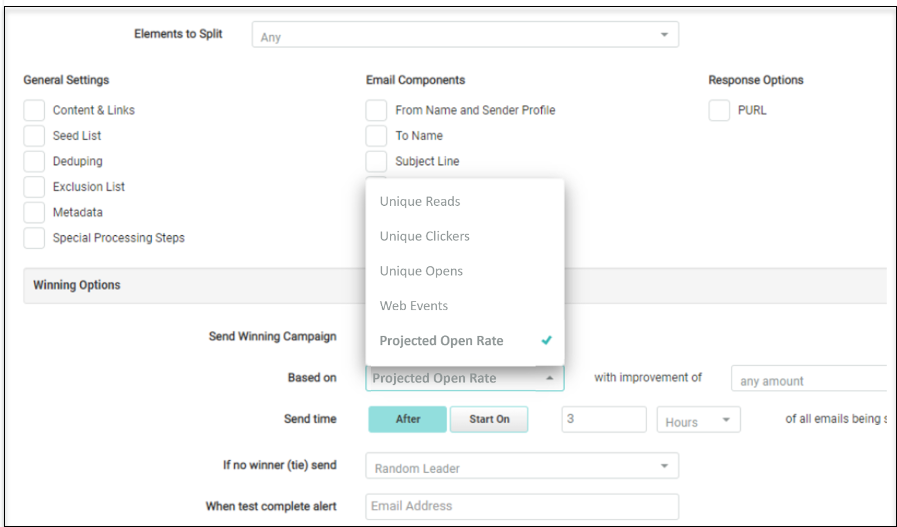Choose Unique Clickers option
The width and height of the screenshot is (897, 527).
point(425,237)
